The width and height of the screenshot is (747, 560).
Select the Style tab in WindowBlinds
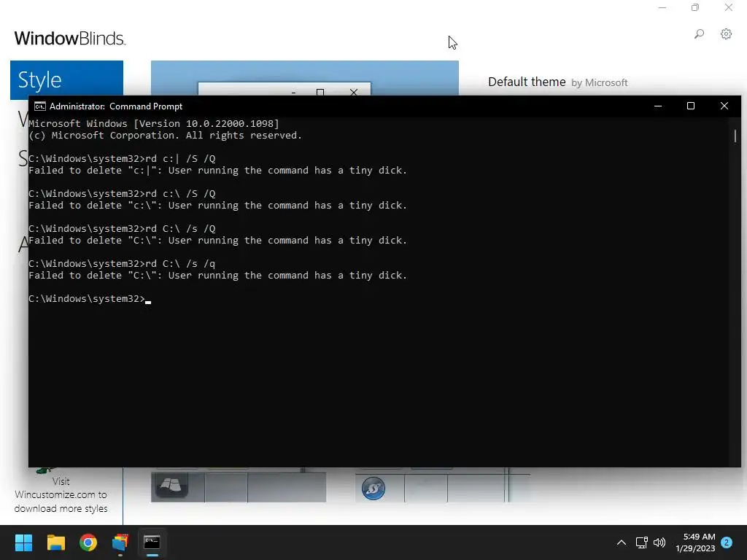pos(66,79)
